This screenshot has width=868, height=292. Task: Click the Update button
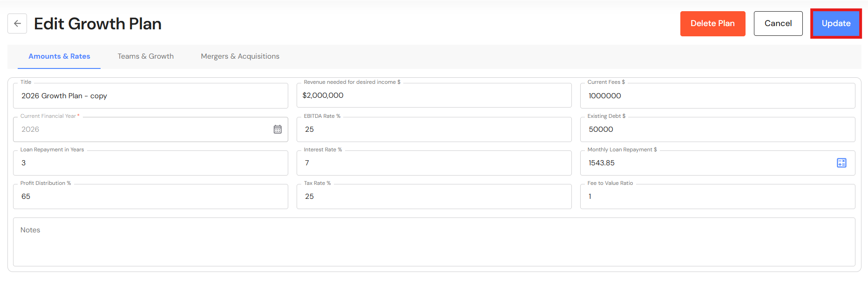836,23
